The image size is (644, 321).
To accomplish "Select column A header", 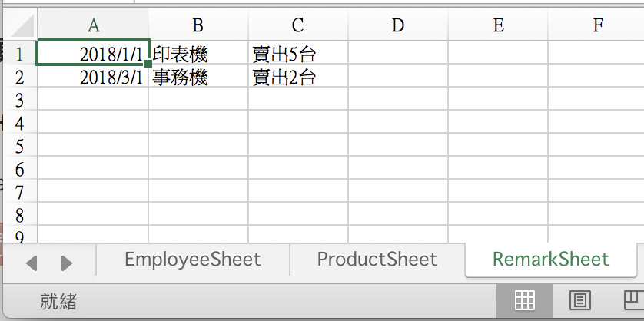I will coord(93,25).
